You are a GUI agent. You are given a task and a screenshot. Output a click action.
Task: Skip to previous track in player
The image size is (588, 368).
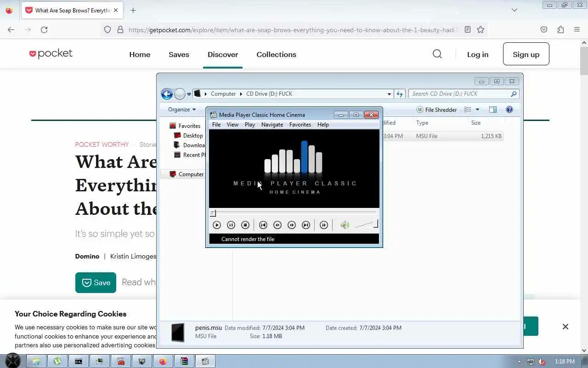click(263, 225)
